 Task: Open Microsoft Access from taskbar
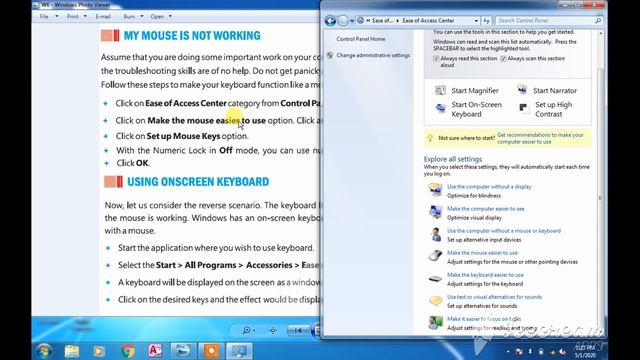(x=155, y=351)
